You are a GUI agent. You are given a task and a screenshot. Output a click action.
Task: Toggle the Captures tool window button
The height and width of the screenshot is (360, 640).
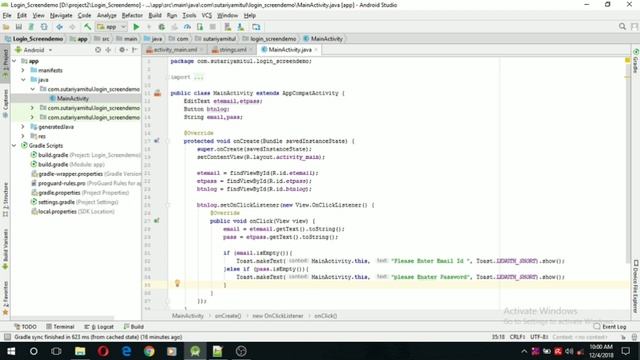pyautogui.click(x=5, y=104)
